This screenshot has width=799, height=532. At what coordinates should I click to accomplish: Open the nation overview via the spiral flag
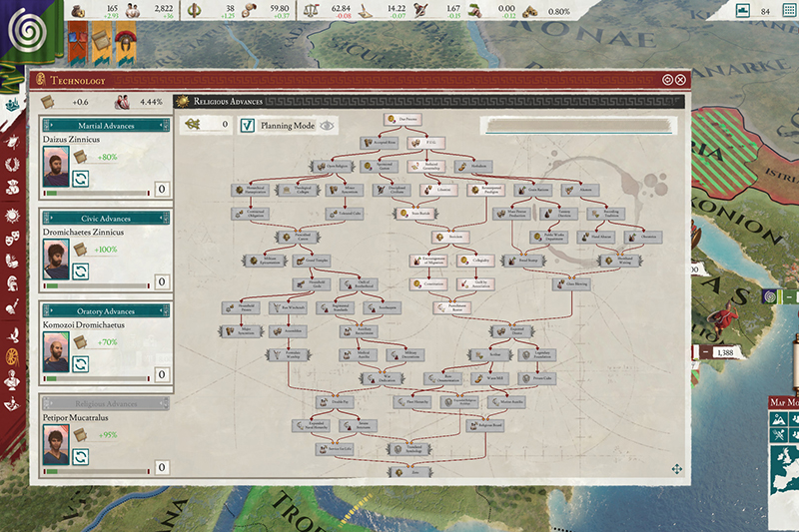[30, 31]
